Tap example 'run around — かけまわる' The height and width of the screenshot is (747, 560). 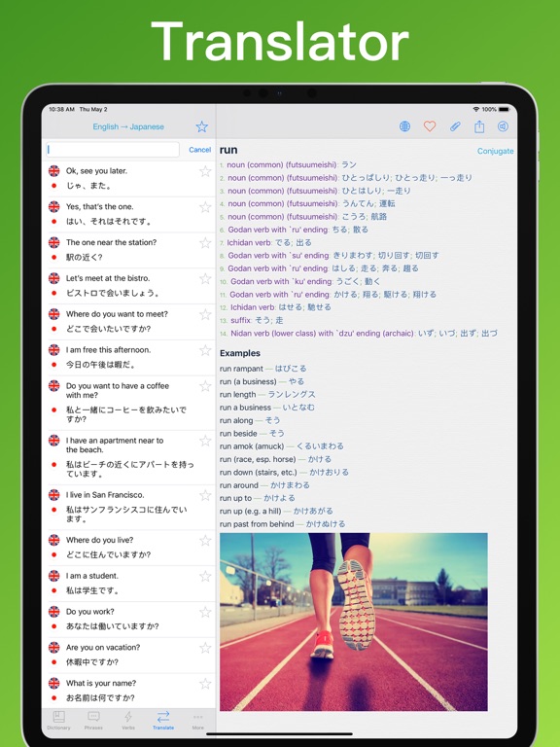coord(264,485)
